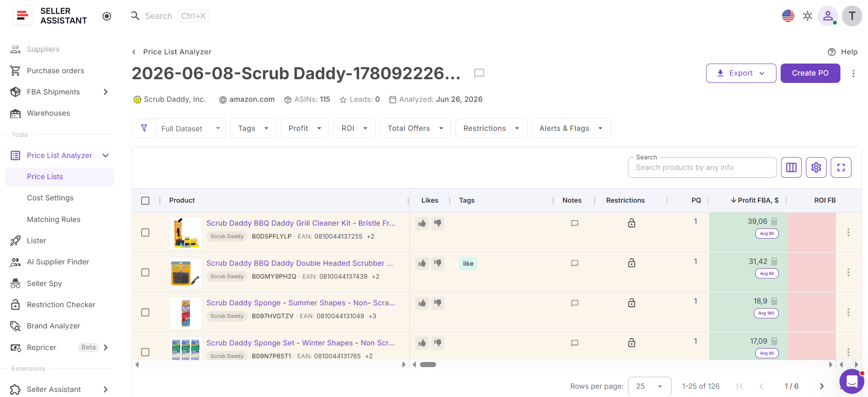Open Suppliers in the sidebar
The width and height of the screenshot is (868, 397).
click(43, 49)
